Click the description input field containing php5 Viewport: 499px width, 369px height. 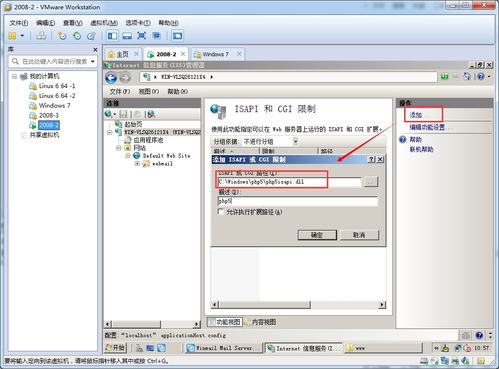tap(297, 201)
